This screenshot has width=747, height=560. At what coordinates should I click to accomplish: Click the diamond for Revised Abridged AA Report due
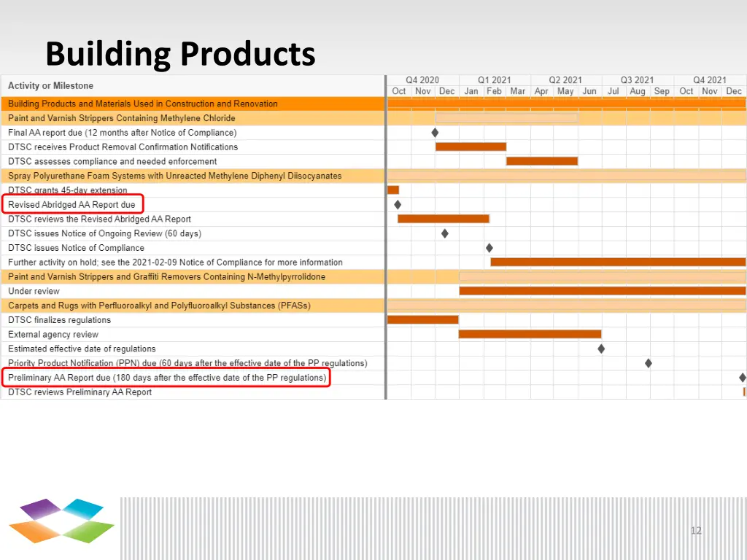[x=398, y=205]
